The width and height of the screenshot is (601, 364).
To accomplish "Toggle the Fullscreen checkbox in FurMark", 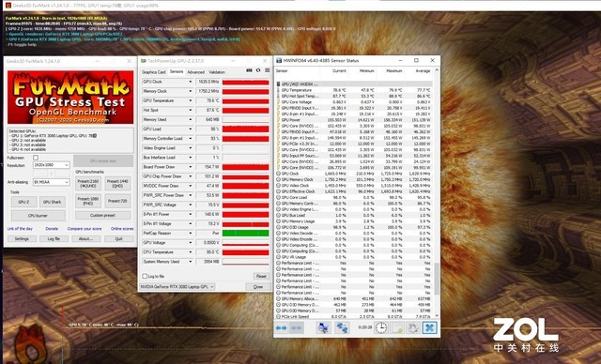I will 36,158.
